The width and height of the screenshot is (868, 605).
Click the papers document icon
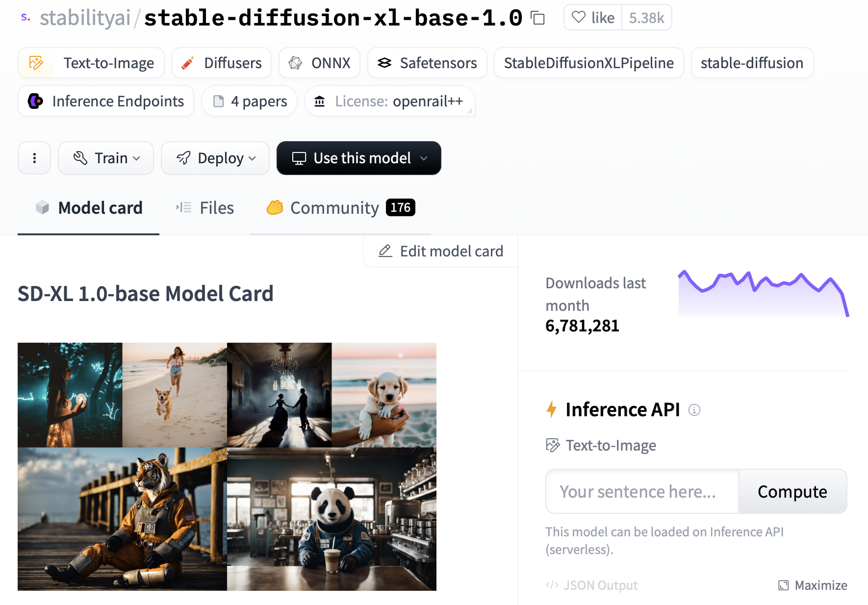coord(219,101)
